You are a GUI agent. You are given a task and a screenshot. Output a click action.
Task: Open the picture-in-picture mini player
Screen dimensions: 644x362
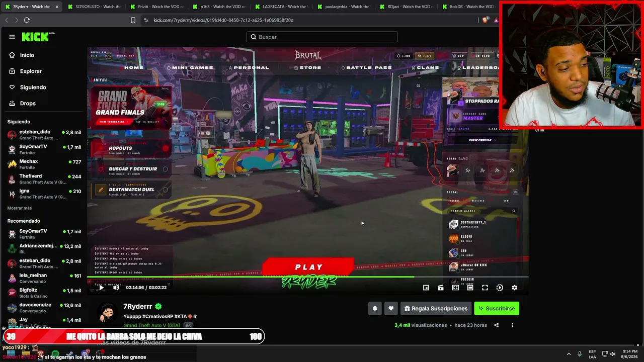click(x=426, y=288)
